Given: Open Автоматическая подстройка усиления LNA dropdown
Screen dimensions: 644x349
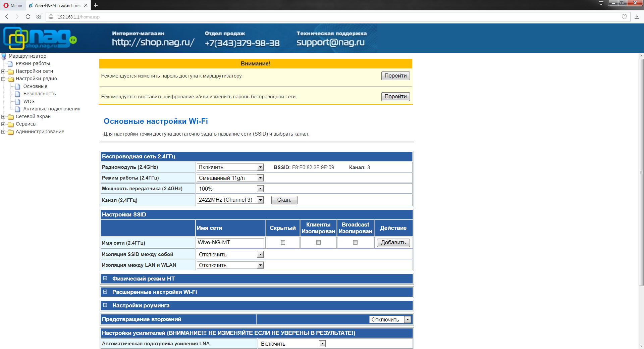Looking at the screenshot, I should click(292, 344).
